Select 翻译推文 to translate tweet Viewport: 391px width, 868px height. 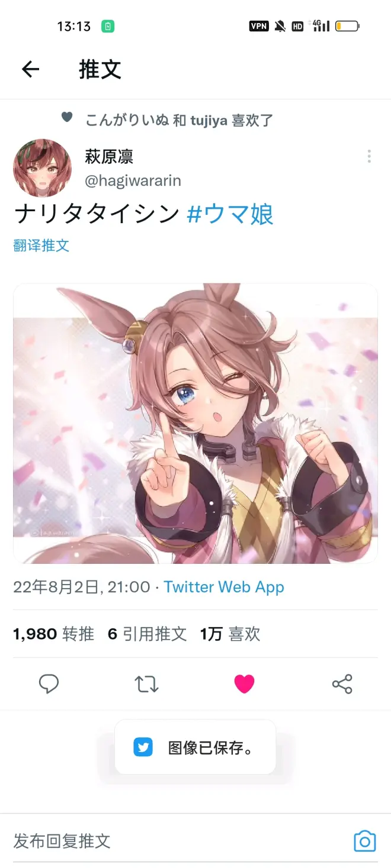41,246
